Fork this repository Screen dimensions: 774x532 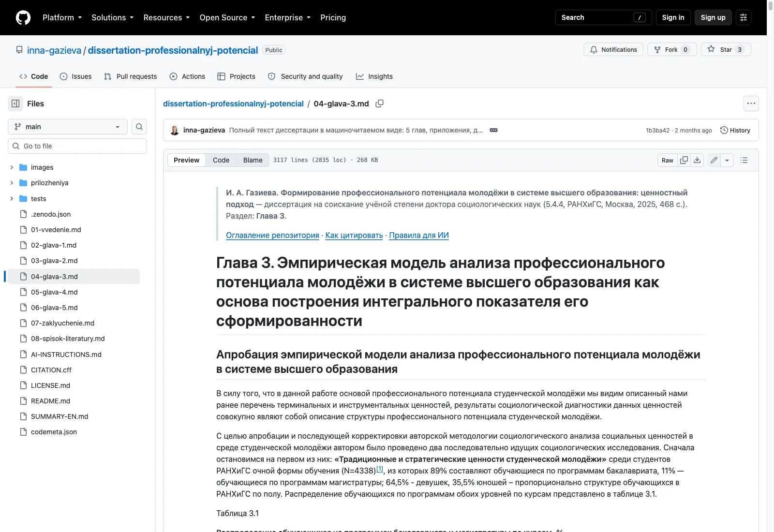point(672,49)
